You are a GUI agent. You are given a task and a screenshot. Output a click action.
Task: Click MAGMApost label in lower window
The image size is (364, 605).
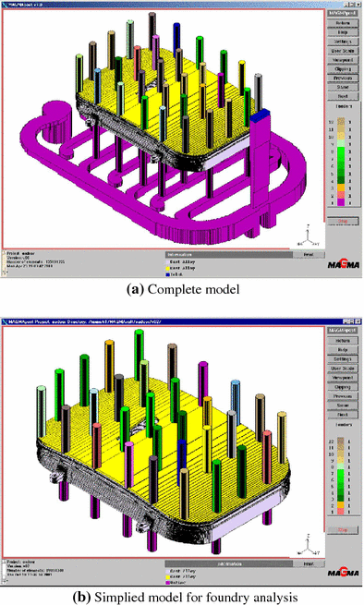[x=343, y=331]
